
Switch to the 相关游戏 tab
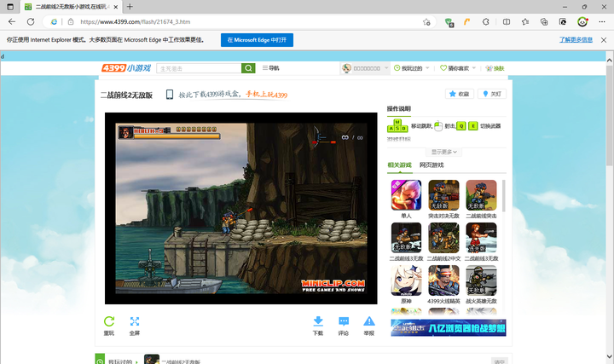[399, 165]
